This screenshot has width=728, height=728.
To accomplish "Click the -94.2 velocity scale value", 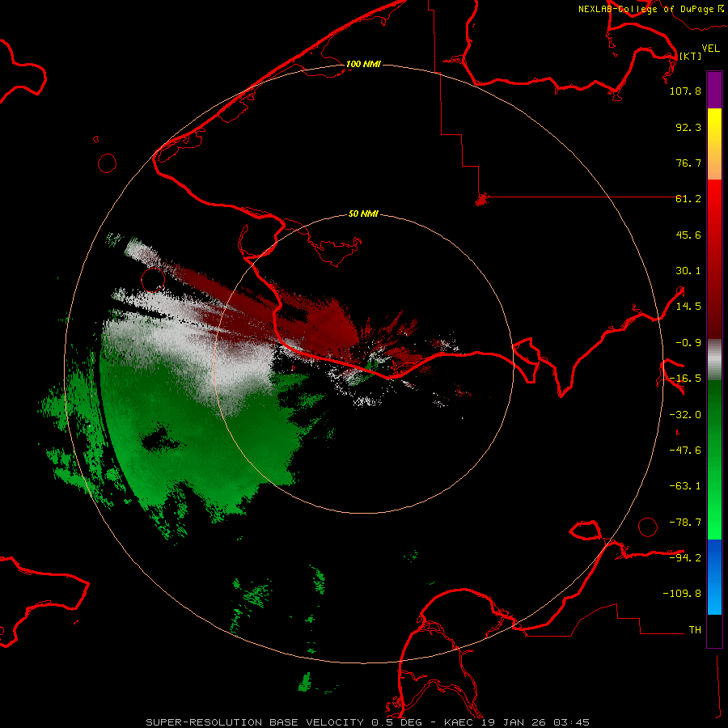I will 685,557.
